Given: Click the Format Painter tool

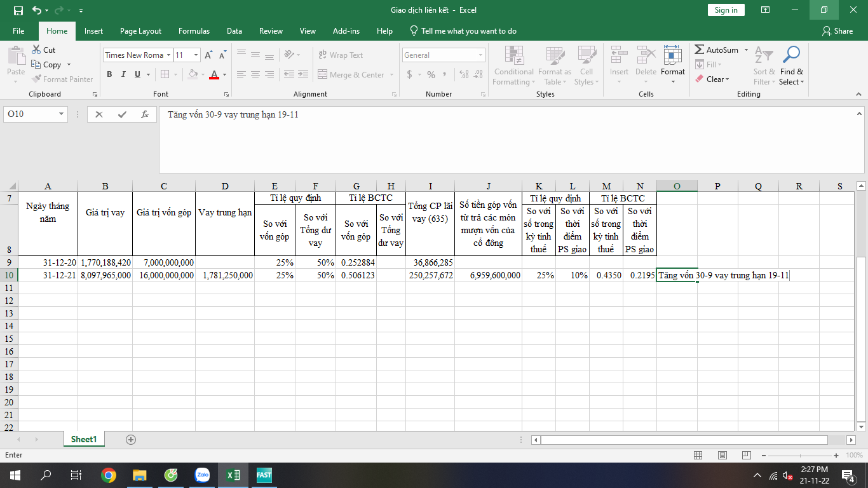Looking at the screenshot, I should [x=62, y=79].
